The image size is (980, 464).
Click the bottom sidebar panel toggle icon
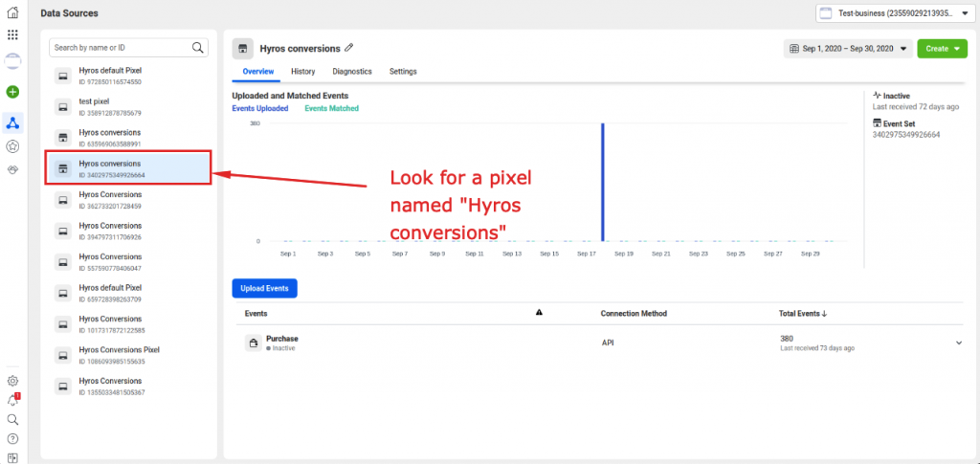tap(12, 457)
